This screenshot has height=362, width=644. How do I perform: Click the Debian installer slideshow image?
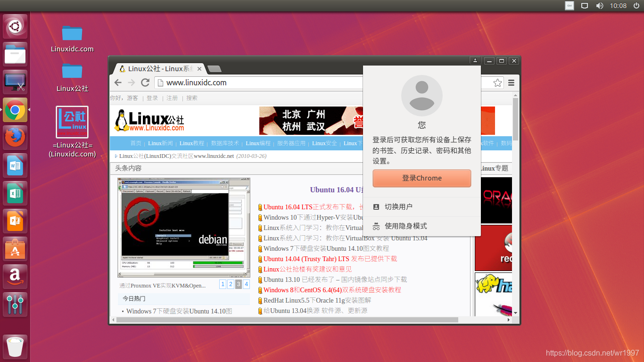pos(183,228)
